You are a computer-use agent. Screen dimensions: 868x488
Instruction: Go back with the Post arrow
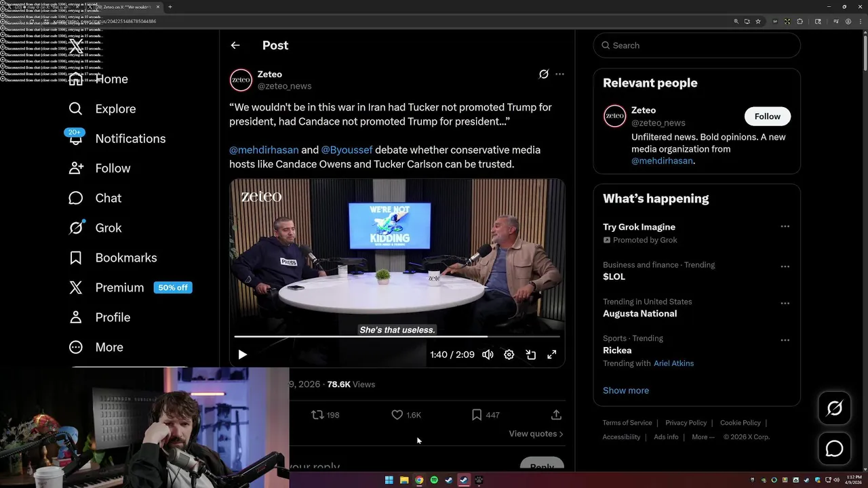tap(235, 45)
